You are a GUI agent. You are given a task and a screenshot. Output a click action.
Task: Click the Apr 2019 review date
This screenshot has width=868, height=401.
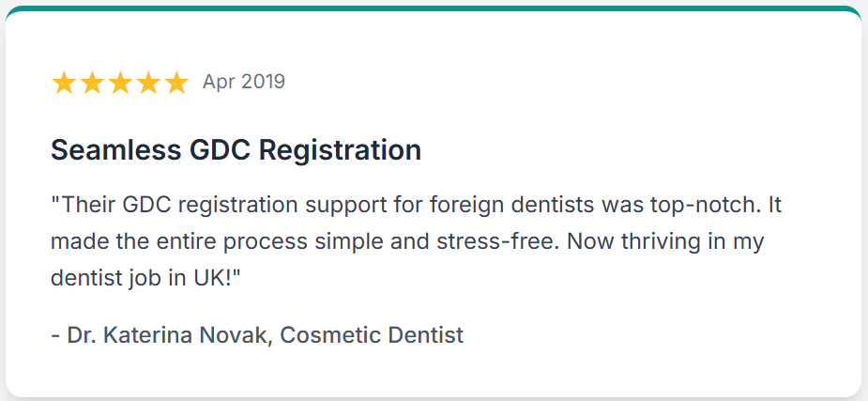point(244,82)
